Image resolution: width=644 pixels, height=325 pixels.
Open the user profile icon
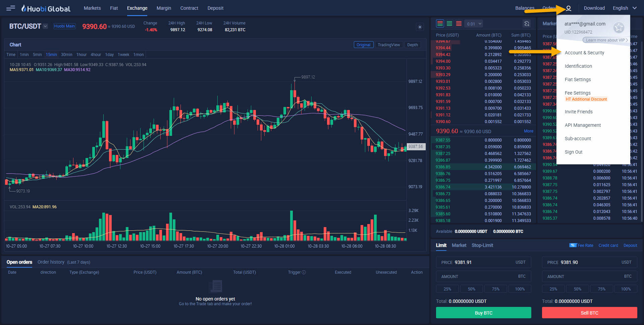[569, 8]
